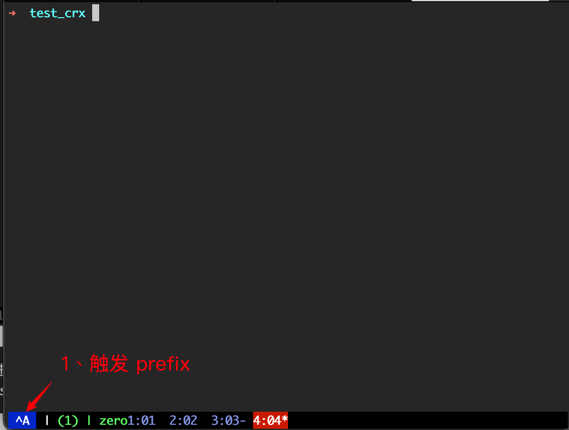This screenshot has width=569, height=430.
Task: Click the empty black status bar area at right
Action: coord(428,421)
